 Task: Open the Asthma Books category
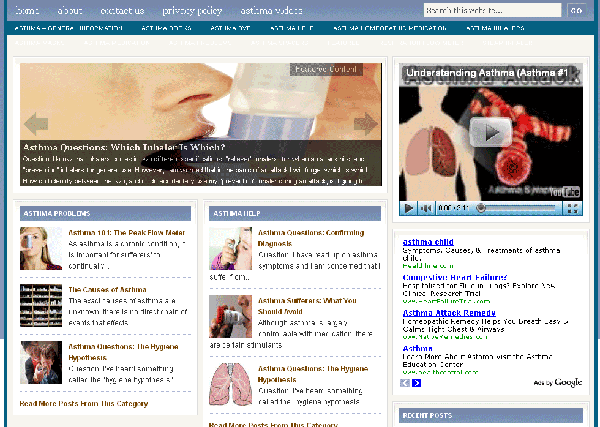click(166, 28)
